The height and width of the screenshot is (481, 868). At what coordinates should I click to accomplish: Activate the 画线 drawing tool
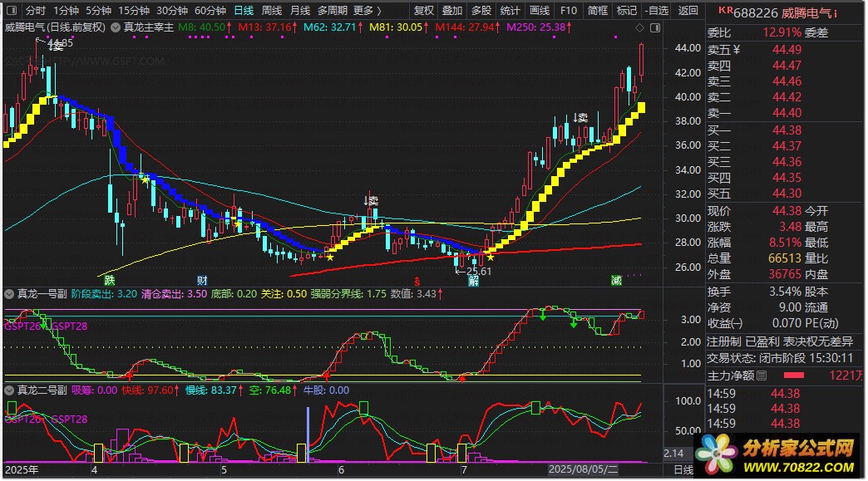coord(540,11)
